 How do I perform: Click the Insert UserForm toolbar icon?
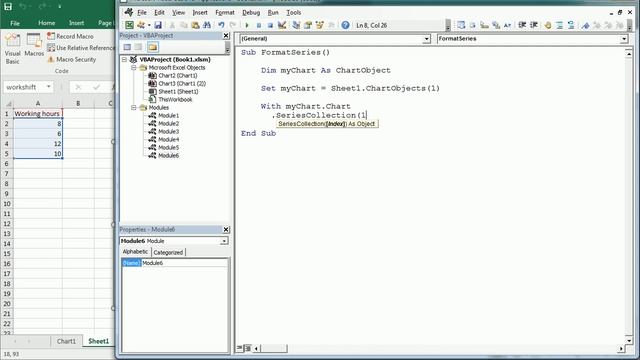(x=141, y=25)
